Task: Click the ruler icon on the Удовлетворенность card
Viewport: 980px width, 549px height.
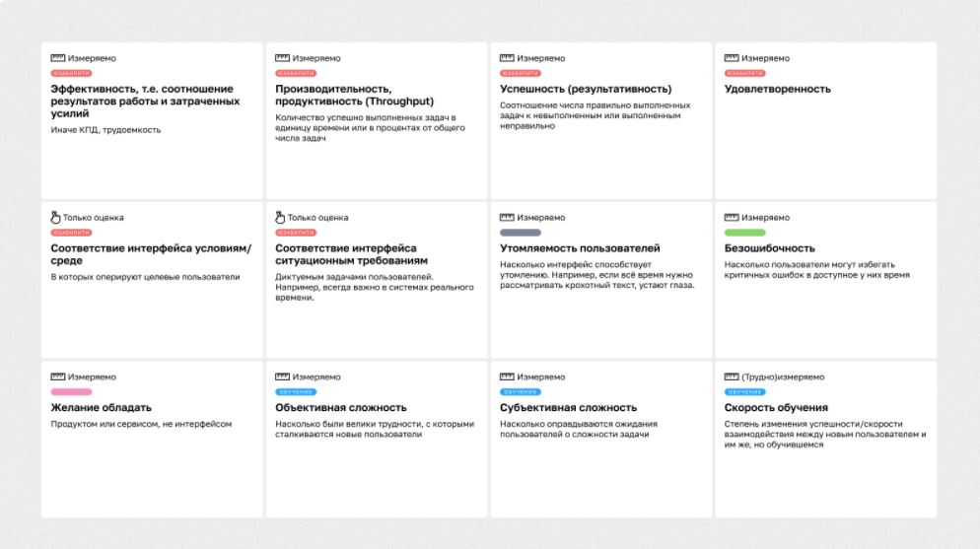Action: click(x=732, y=58)
